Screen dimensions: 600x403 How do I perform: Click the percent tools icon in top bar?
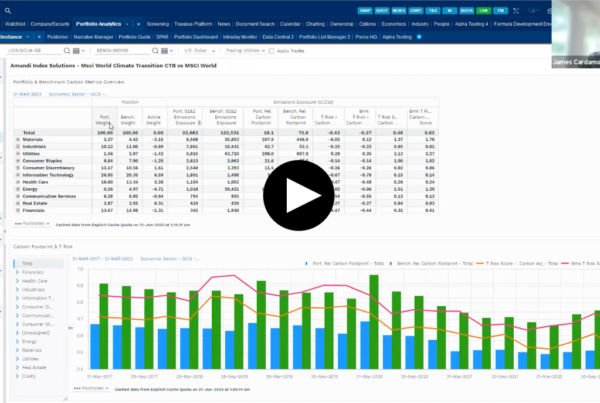[x=516, y=11]
